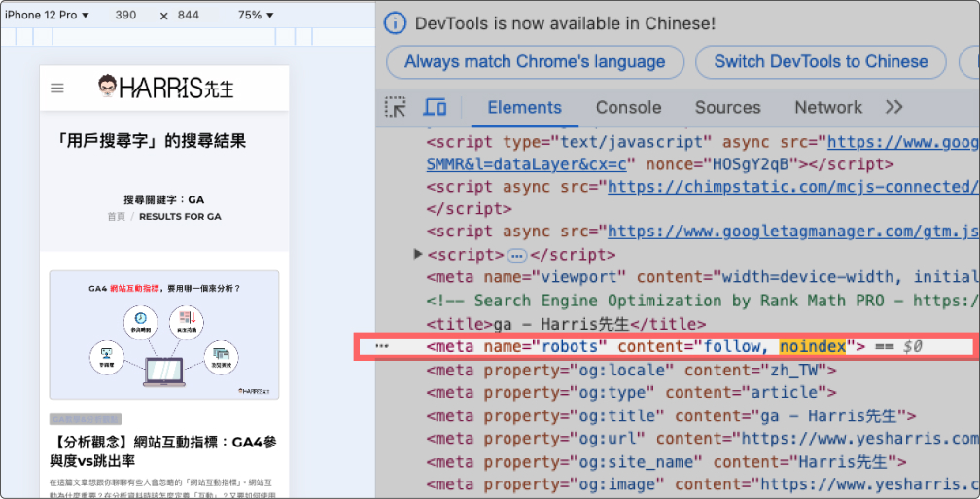
Task: Click Switch DevTools to Chinese button
Action: pos(821,62)
